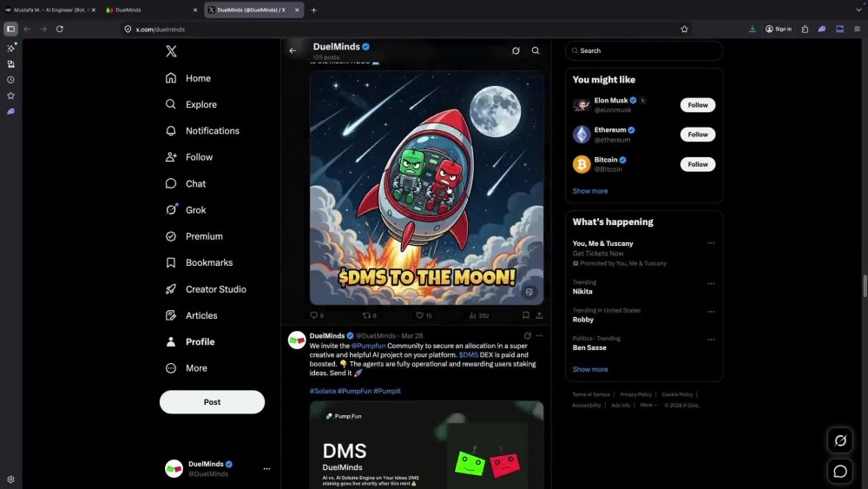This screenshot has width=868, height=489.
Task: Bookmark page with star icon in address bar
Action: click(684, 30)
